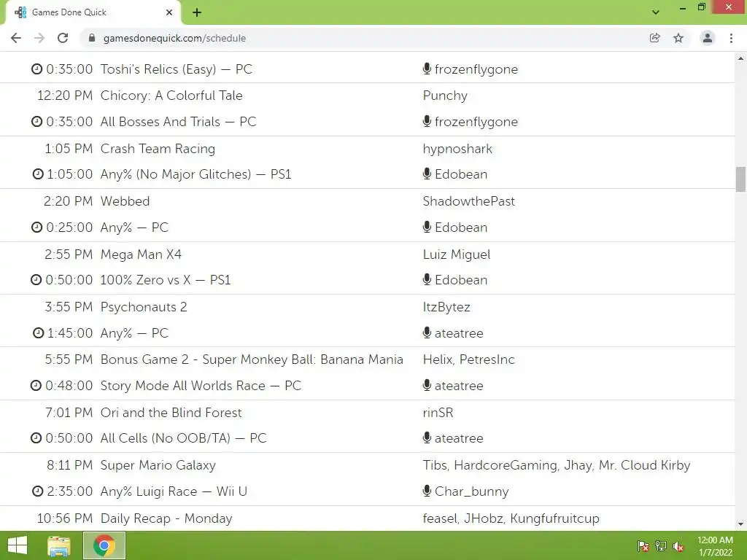Click clock icon for Crash Team Racing 1:05:00
747x560 pixels.
38,174
